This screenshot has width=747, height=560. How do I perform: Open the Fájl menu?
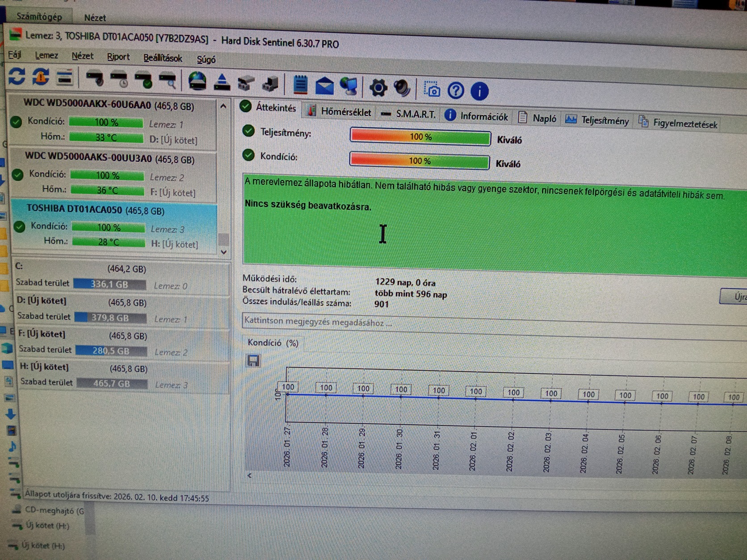tap(14, 54)
